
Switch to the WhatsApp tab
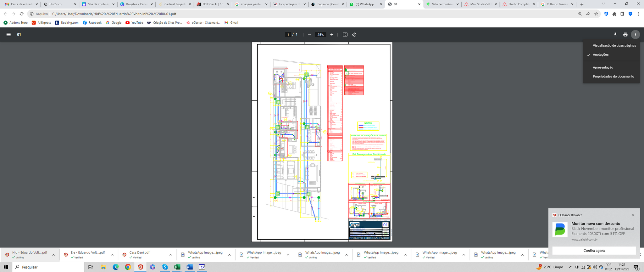(365, 4)
